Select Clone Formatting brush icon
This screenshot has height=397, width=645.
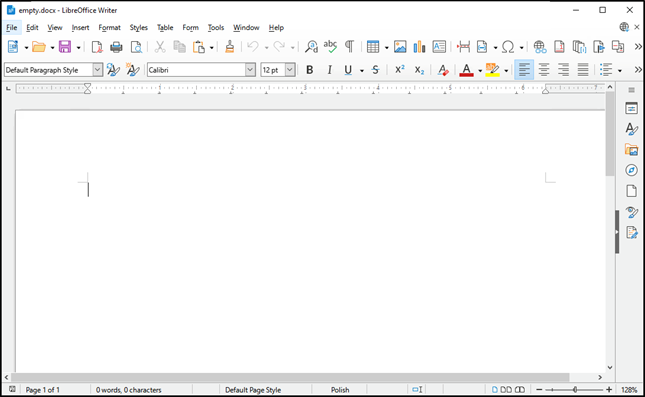pos(230,47)
